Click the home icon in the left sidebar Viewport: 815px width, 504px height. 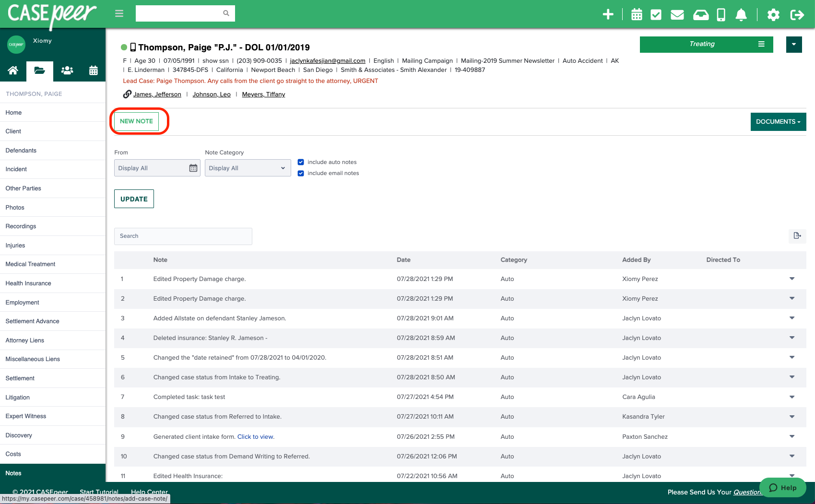[x=13, y=70]
